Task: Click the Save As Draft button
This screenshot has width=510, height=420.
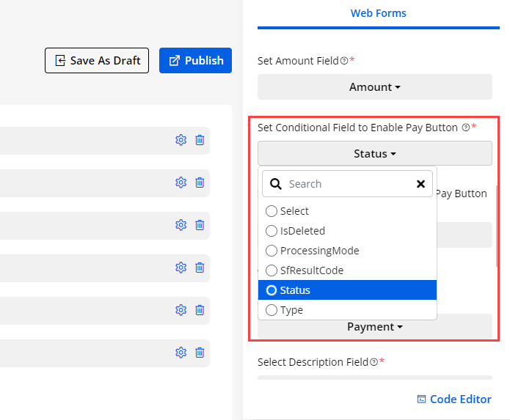Action: (x=97, y=61)
